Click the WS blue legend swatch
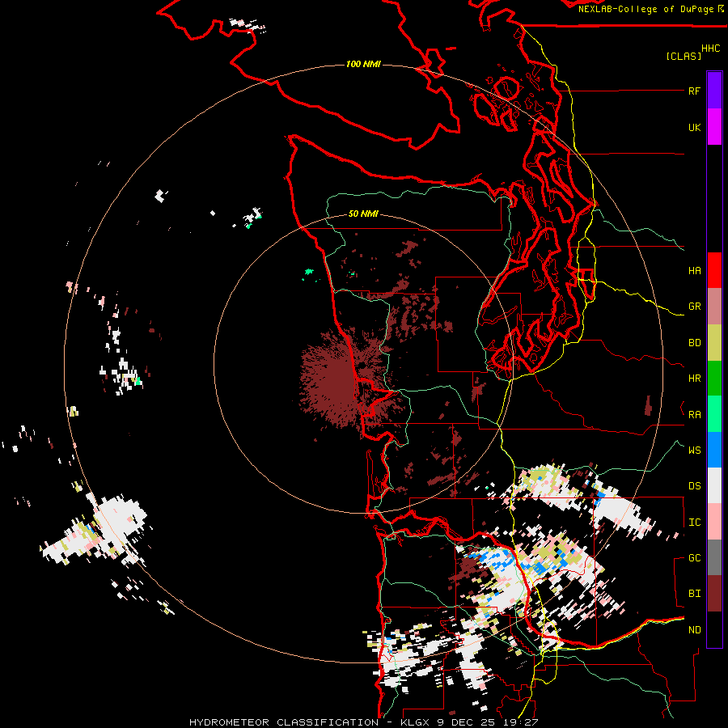 pos(714,450)
